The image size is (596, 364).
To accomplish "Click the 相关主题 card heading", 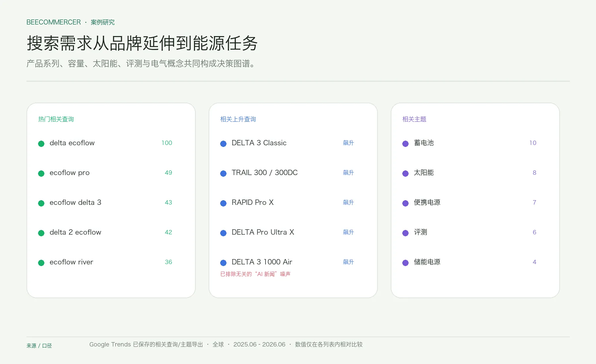I will (414, 119).
